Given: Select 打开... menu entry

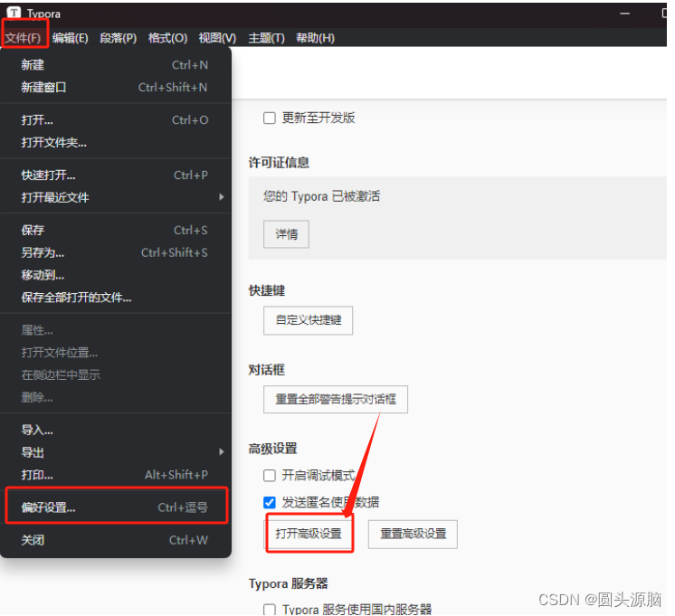Looking at the screenshot, I should coord(116,120).
